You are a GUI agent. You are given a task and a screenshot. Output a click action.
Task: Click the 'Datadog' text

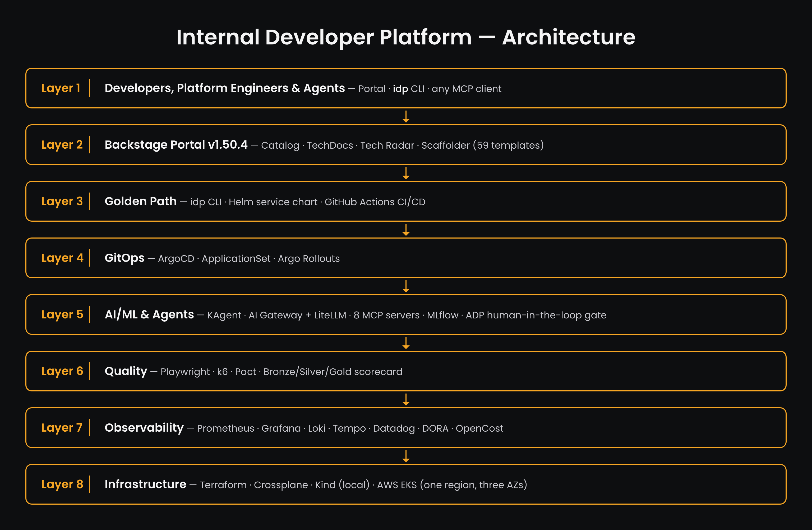click(x=394, y=429)
